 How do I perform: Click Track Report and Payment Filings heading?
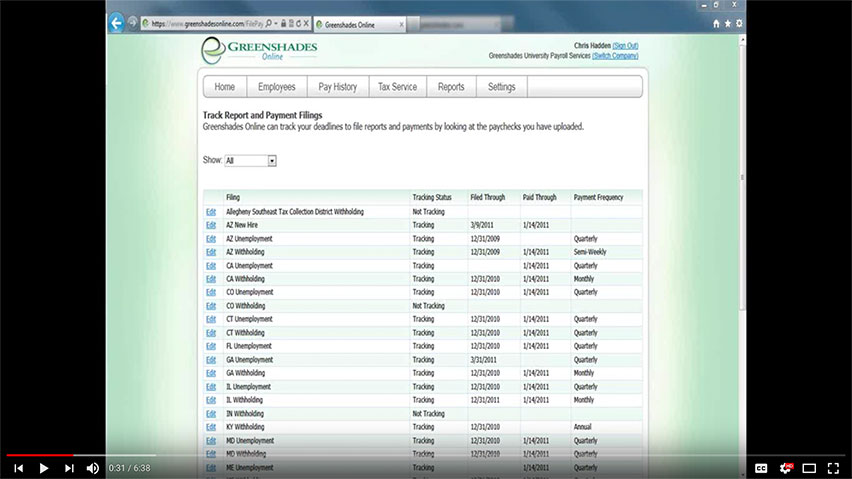click(x=262, y=115)
